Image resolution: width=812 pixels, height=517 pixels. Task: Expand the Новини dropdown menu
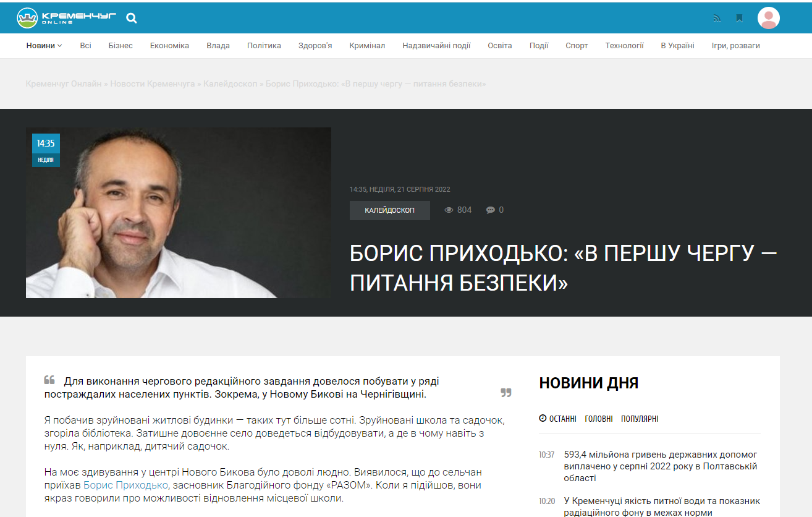(44, 46)
